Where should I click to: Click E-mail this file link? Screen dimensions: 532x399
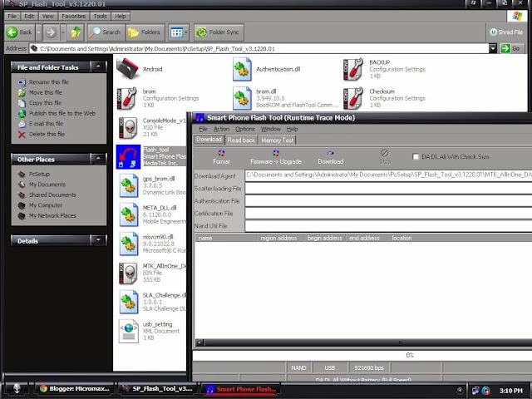point(47,124)
